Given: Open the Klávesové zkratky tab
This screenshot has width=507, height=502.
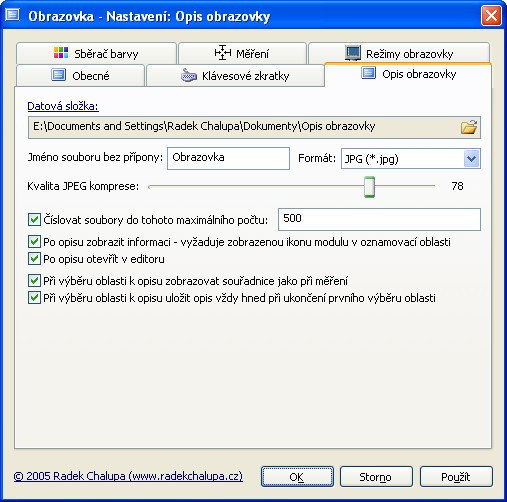Looking at the screenshot, I should [235, 76].
